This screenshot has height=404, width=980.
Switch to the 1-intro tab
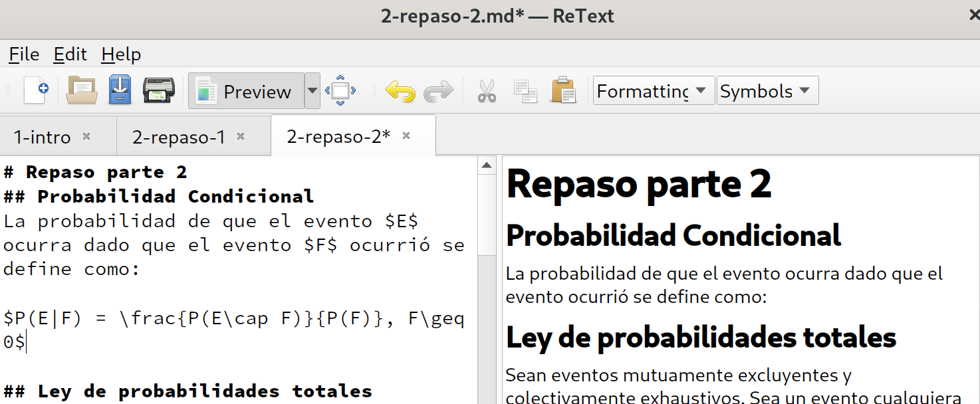(43, 136)
